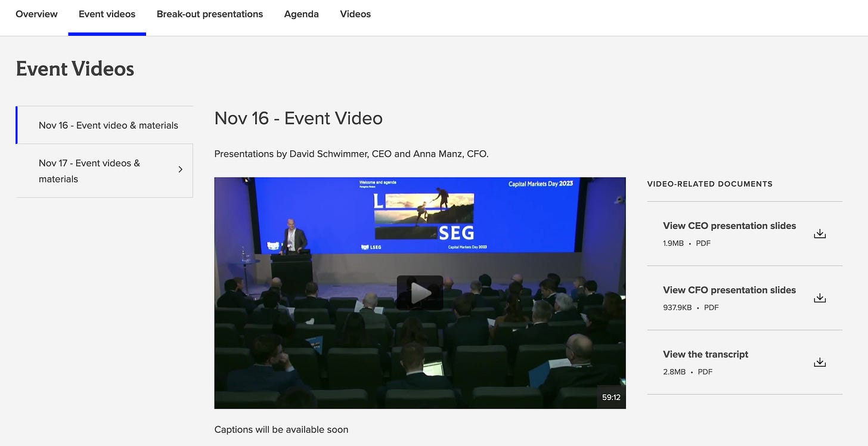Open View the transcript link

coord(705,354)
